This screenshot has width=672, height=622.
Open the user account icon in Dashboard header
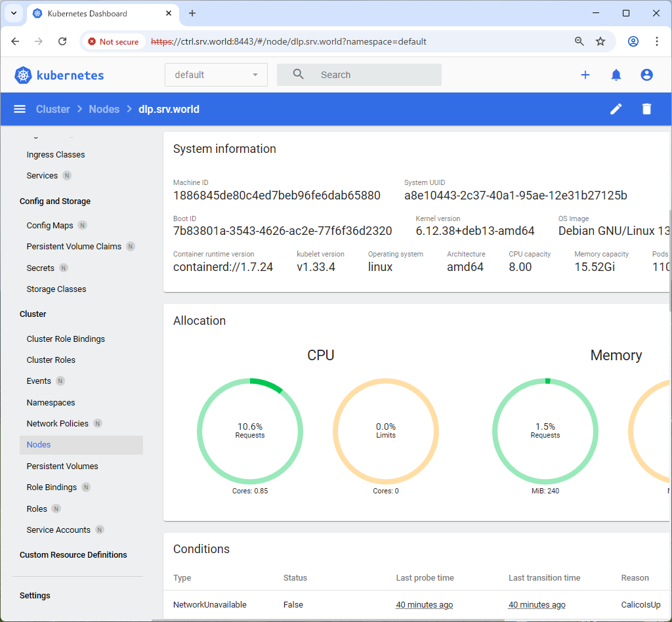pos(646,75)
